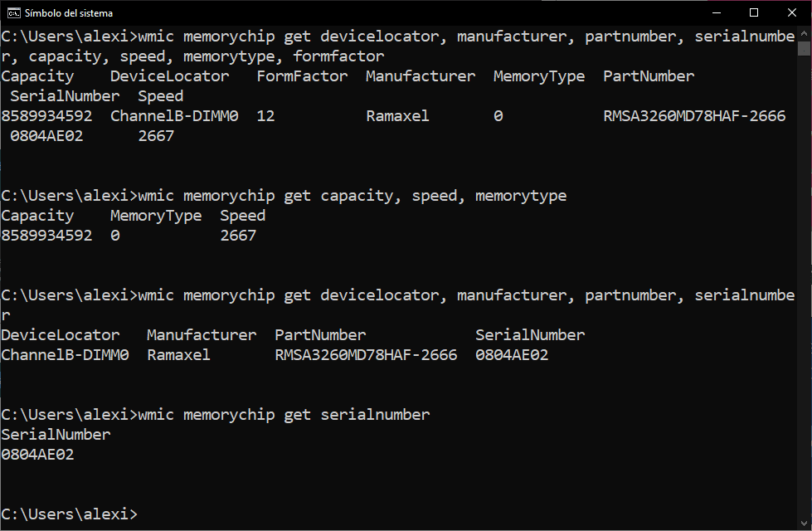The height and width of the screenshot is (531, 812).
Task: Click Ramaxel in the third output table
Action: tap(178, 355)
